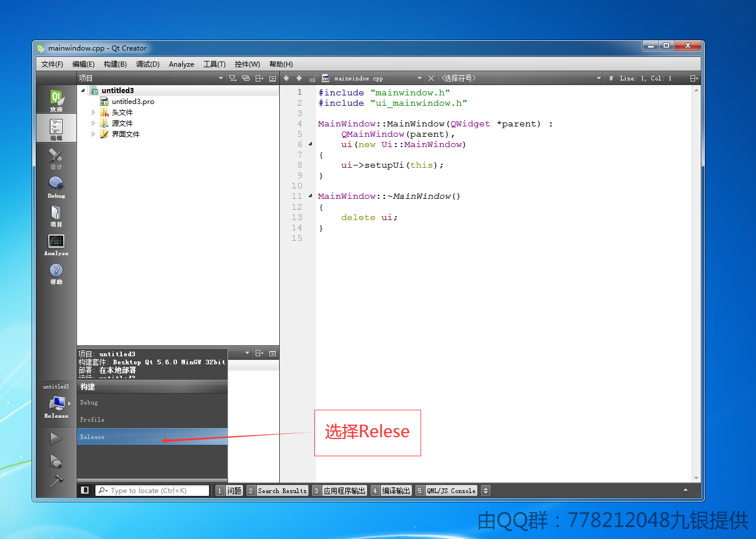The width and height of the screenshot is (756, 539).
Task: Fold the MainWindow constructor at line 6
Action: click(310, 144)
